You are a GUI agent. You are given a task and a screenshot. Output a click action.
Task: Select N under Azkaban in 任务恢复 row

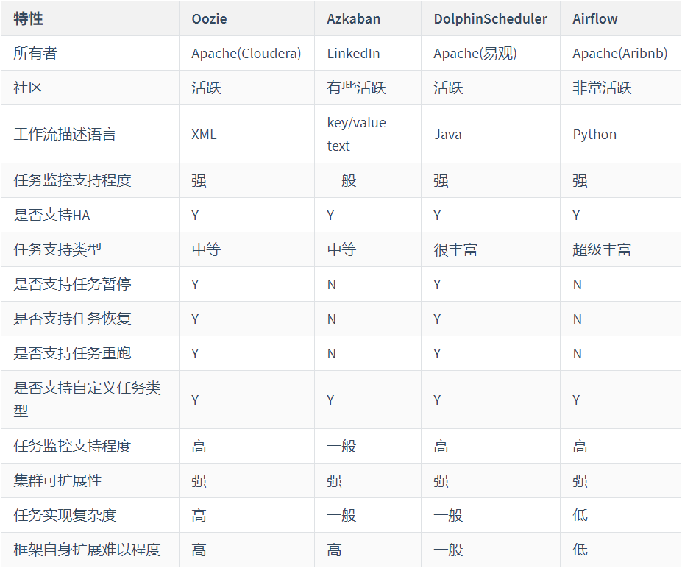[x=331, y=319]
